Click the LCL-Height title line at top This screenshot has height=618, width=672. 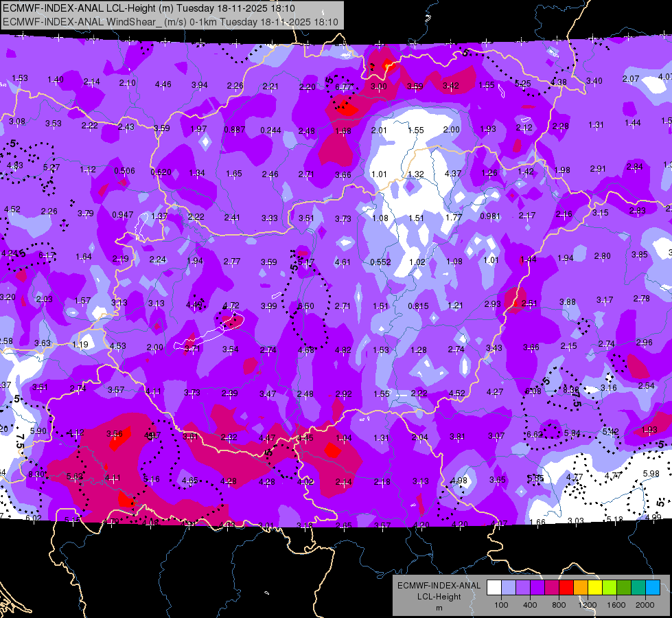tap(148, 8)
